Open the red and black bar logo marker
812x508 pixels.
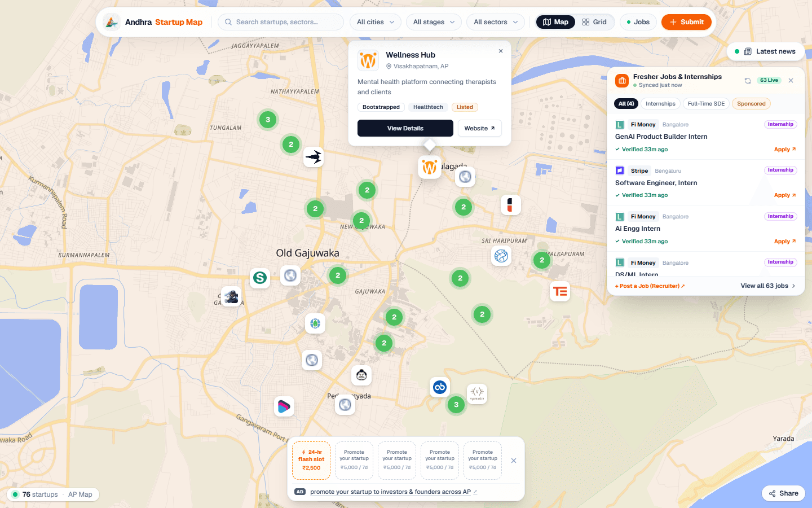(x=510, y=205)
